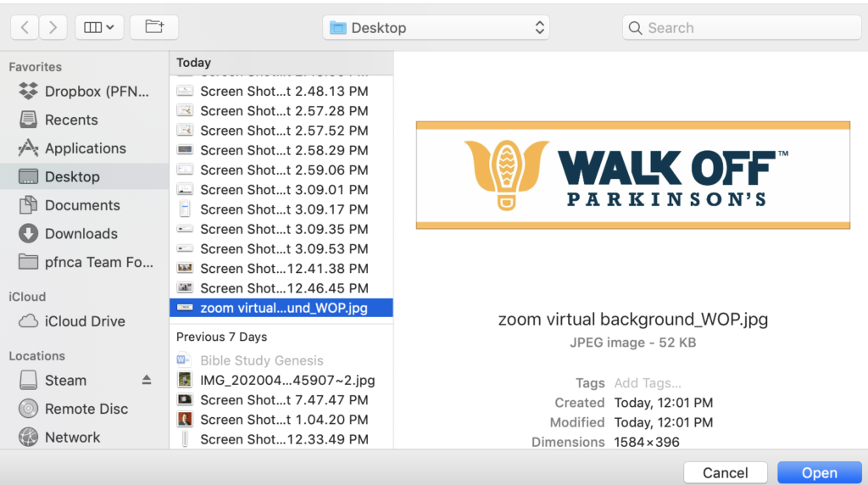The width and height of the screenshot is (868, 485).
Task: Click the Previous 7 Days group header
Action: pyautogui.click(x=221, y=337)
